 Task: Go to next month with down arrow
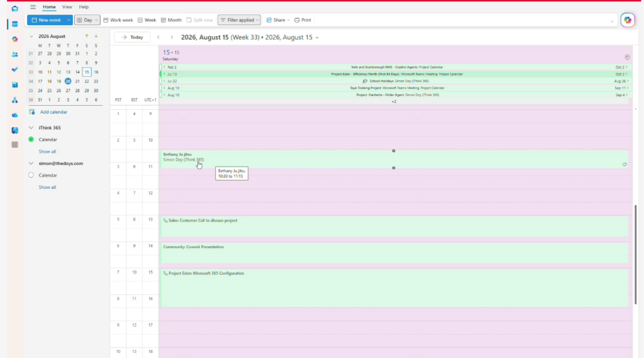pos(96,36)
